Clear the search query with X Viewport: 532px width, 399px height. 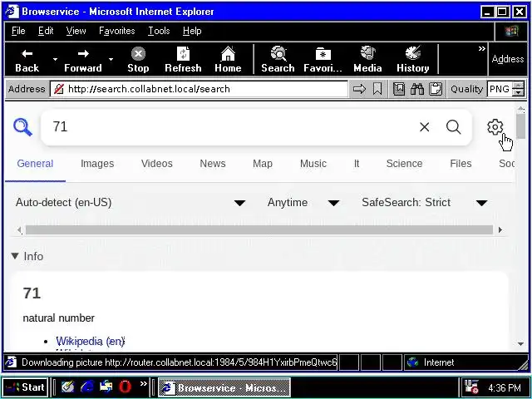click(x=425, y=127)
